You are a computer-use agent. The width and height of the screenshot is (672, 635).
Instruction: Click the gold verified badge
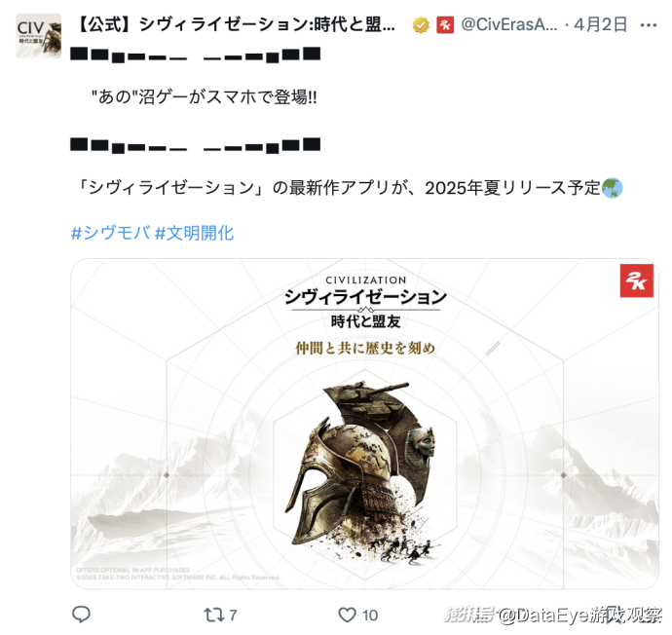click(x=421, y=25)
